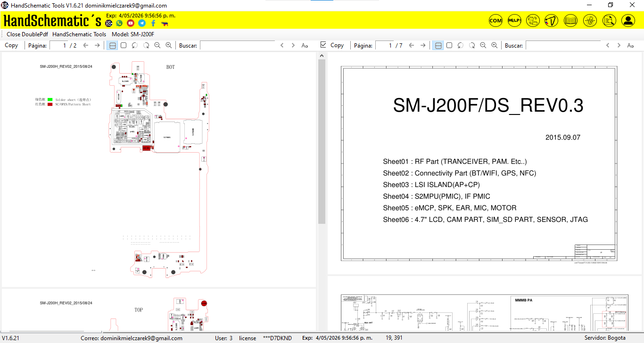Image resolution: width=644 pixels, height=343 pixels.
Task: Toggle continuous page mode in right viewer
Action: pyautogui.click(x=438, y=45)
